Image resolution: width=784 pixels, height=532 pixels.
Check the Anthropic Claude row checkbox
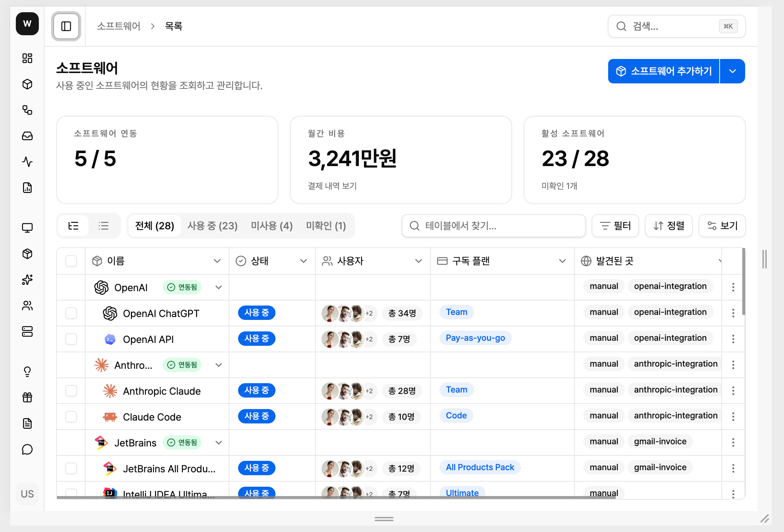click(71, 391)
